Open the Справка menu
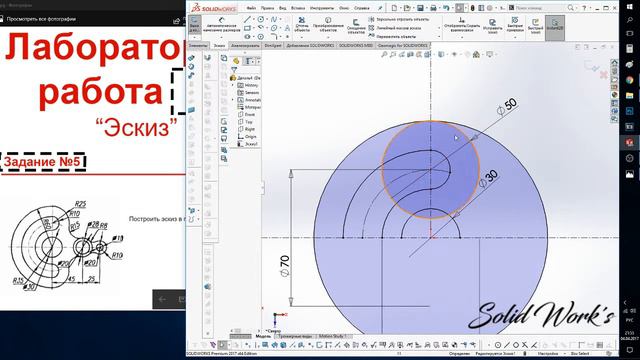The image size is (640, 360). (x=361, y=8)
